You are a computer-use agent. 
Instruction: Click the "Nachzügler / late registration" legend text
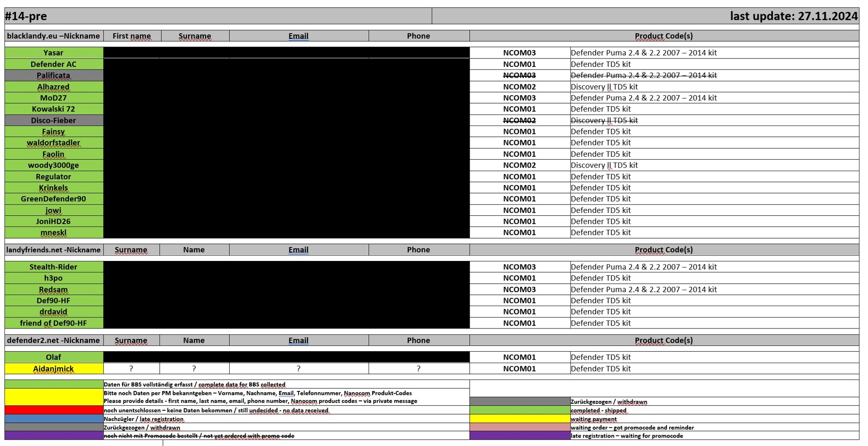coord(144,419)
